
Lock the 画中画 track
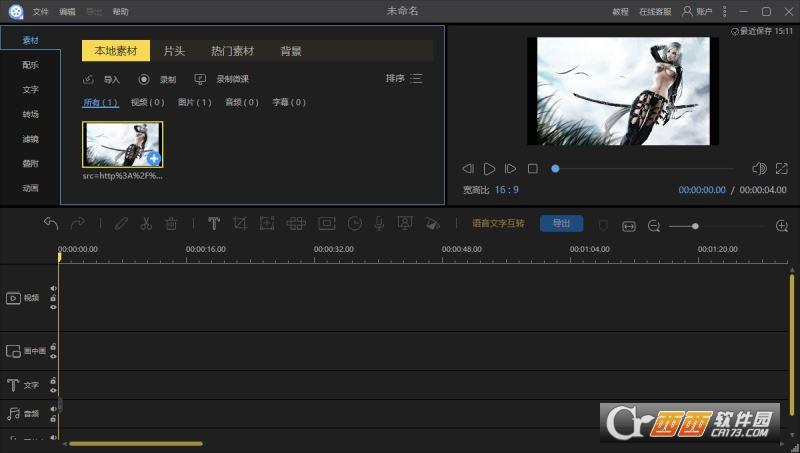point(54,347)
